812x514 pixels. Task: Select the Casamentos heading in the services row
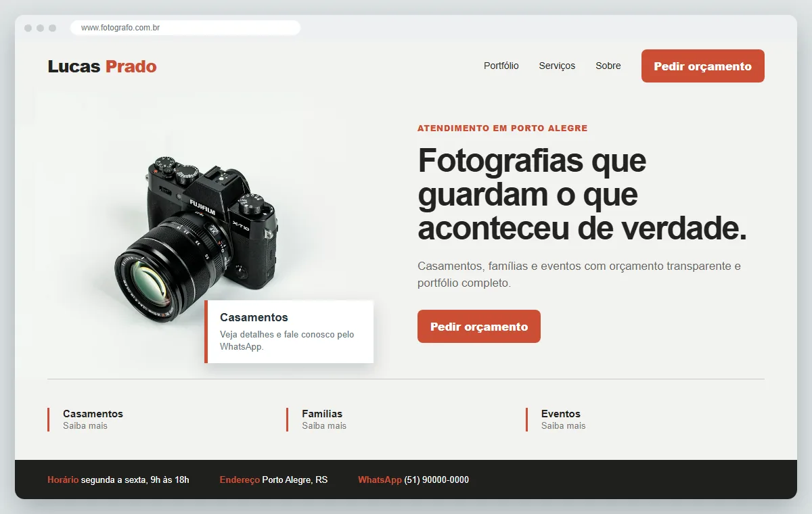93,413
